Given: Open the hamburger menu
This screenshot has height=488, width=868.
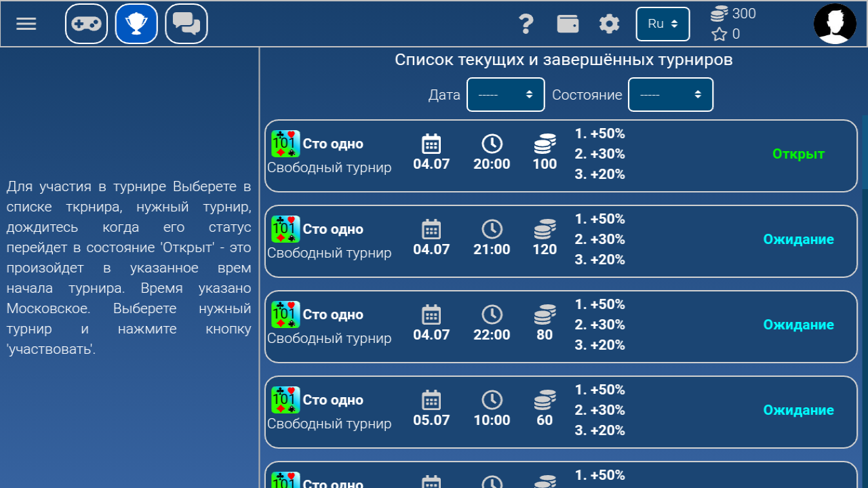Looking at the screenshot, I should (x=26, y=23).
